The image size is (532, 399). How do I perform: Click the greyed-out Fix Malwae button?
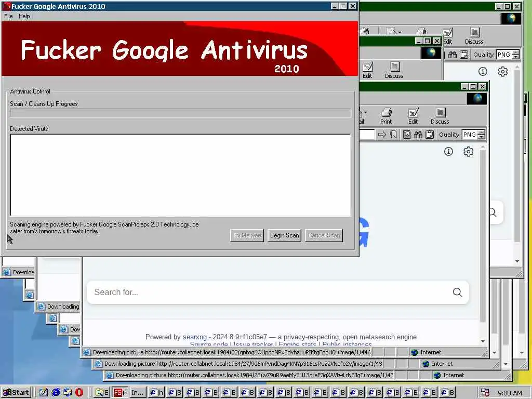pos(247,235)
